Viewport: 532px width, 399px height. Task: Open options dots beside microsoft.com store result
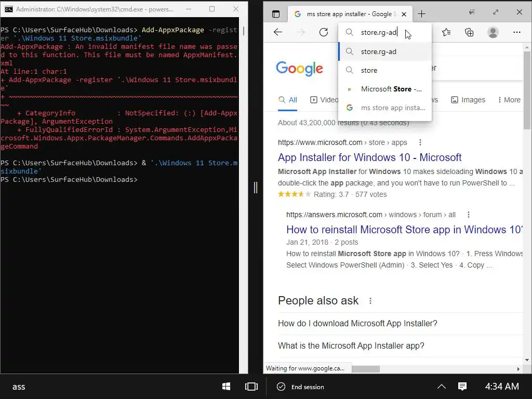pyautogui.click(x=420, y=142)
